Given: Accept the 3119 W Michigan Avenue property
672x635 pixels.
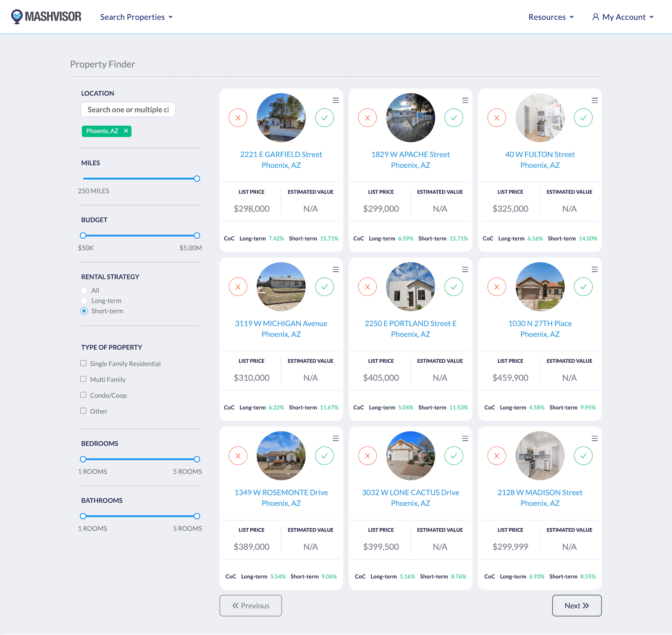Looking at the screenshot, I should click(325, 287).
